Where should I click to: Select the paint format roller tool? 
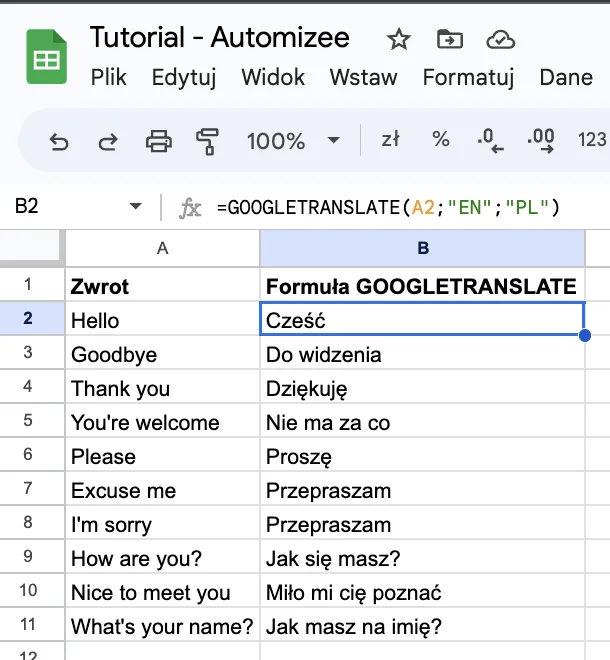(207, 141)
